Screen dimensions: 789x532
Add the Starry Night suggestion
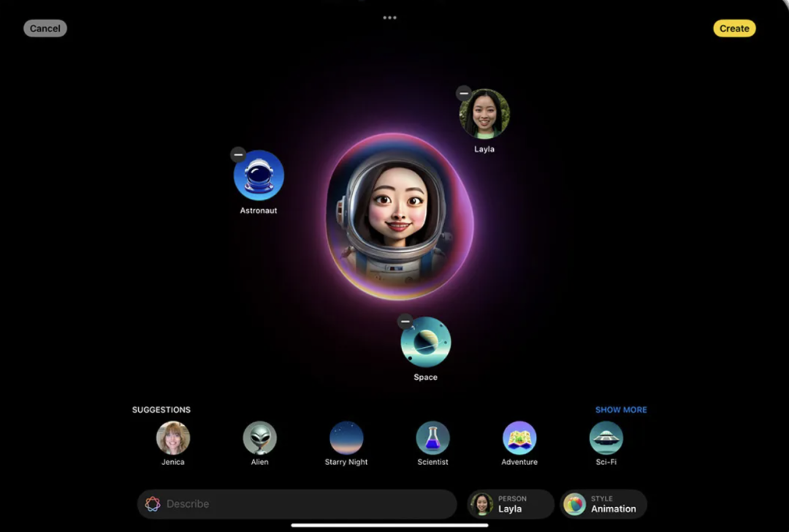pyautogui.click(x=346, y=438)
